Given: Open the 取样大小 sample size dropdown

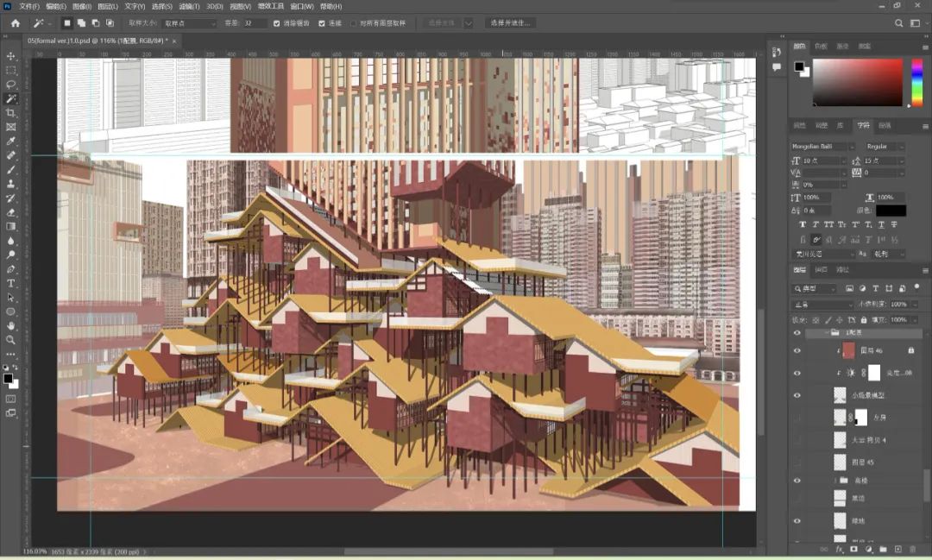Looking at the screenshot, I should [x=189, y=23].
